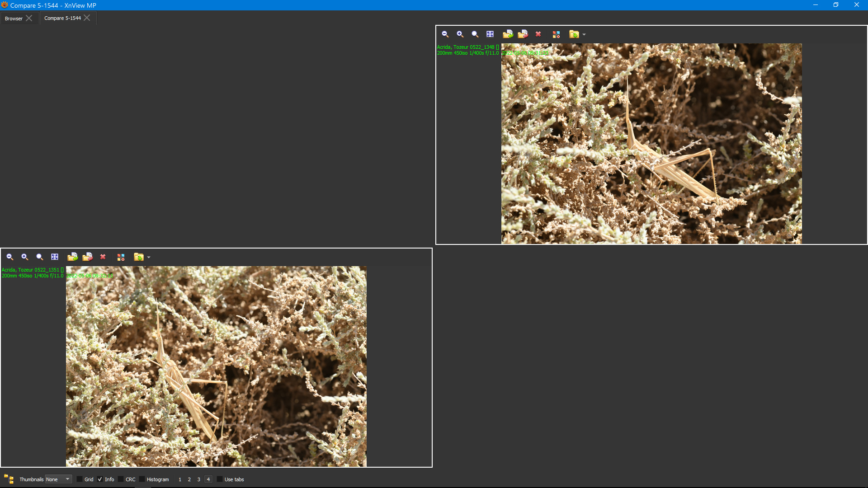
Task: Set compare layout to 2 images
Action: click(x=189, y=479)
